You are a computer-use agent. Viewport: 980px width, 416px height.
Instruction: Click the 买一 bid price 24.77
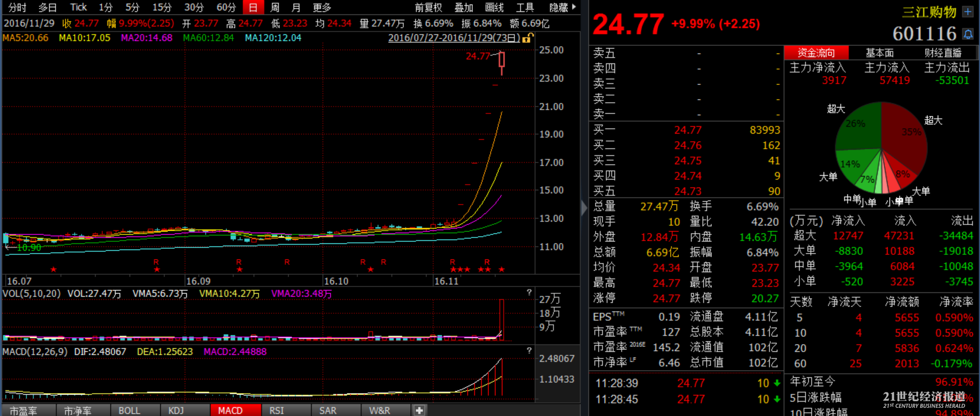click(688, 130)
